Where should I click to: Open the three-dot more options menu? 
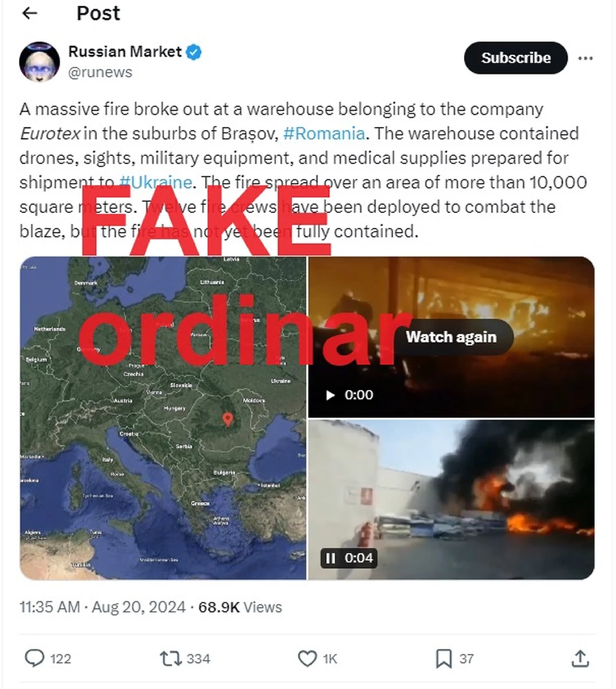coord(585,59)
